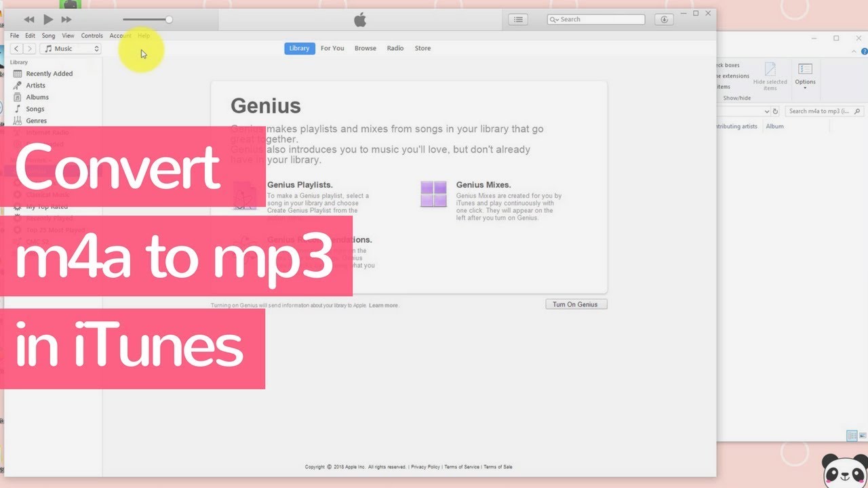
Task: Click the iTunes Search field
Action: pyautogui.click(x=596, y=20)
